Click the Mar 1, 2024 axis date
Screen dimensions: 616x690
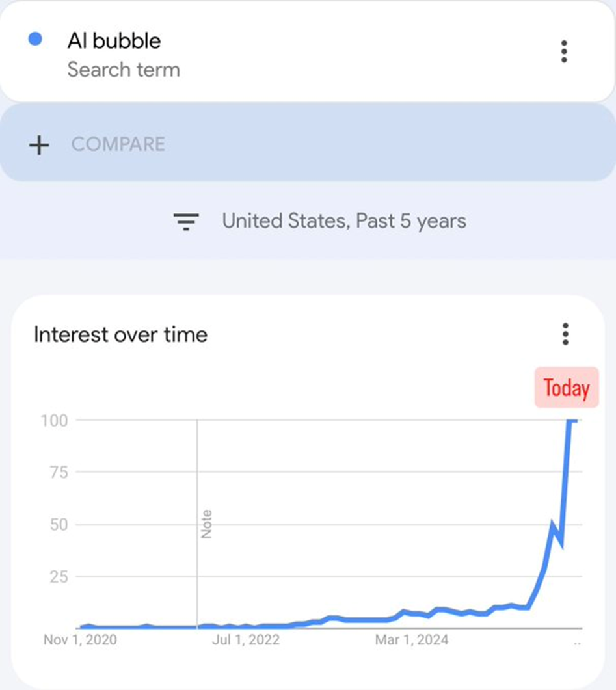pyautogui.click(x=411, y=640)
